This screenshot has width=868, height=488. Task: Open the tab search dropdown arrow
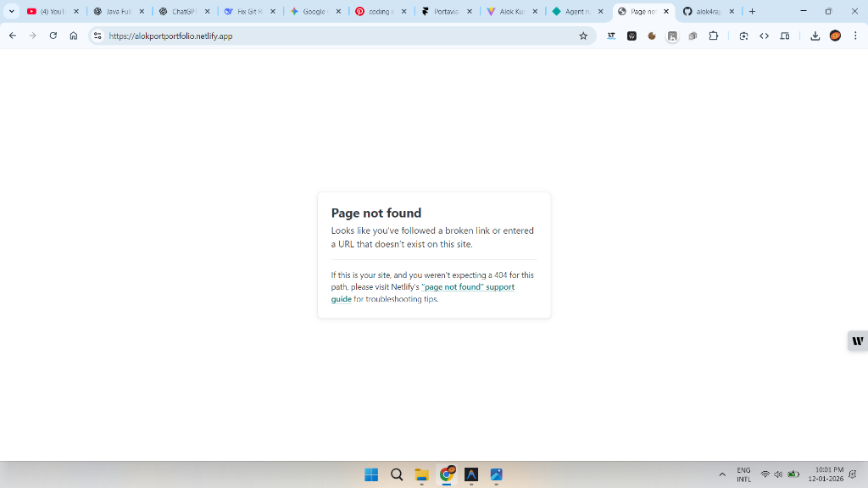click(x=12, y=12)
